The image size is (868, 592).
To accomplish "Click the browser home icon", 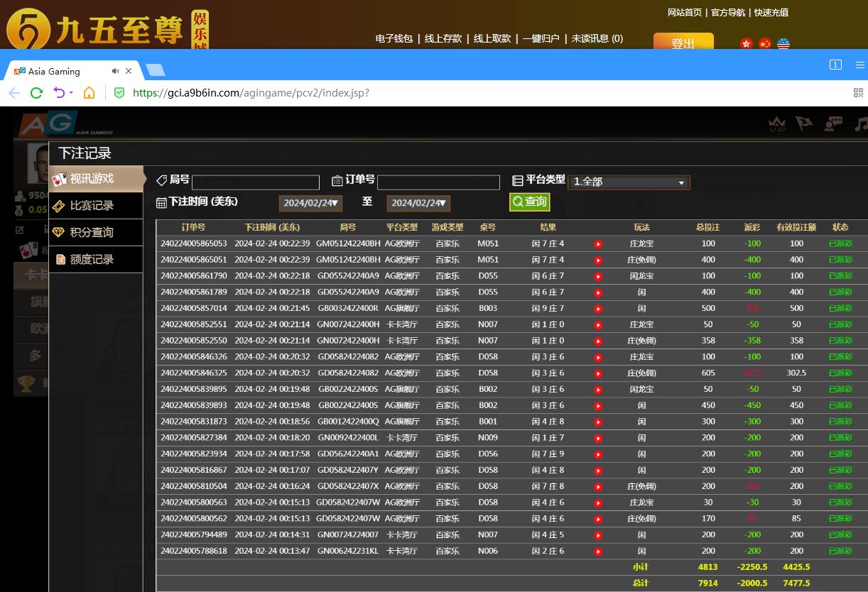I will (x=89, y=93).
